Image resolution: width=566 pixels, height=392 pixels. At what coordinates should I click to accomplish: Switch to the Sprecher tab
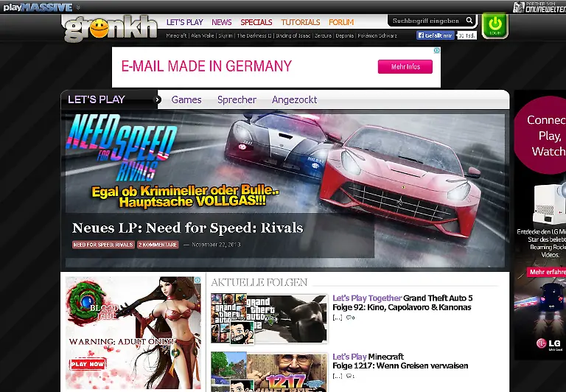point(237,99)
